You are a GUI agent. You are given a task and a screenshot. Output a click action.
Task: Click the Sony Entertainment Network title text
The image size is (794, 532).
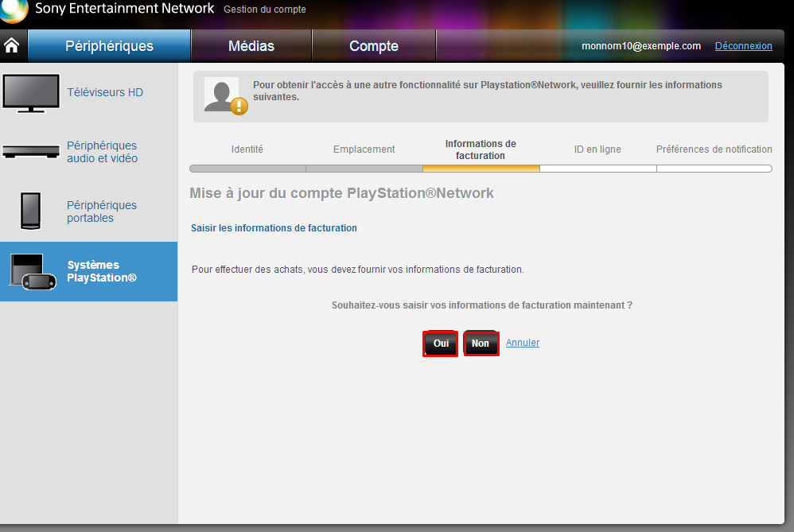(125, 9)
